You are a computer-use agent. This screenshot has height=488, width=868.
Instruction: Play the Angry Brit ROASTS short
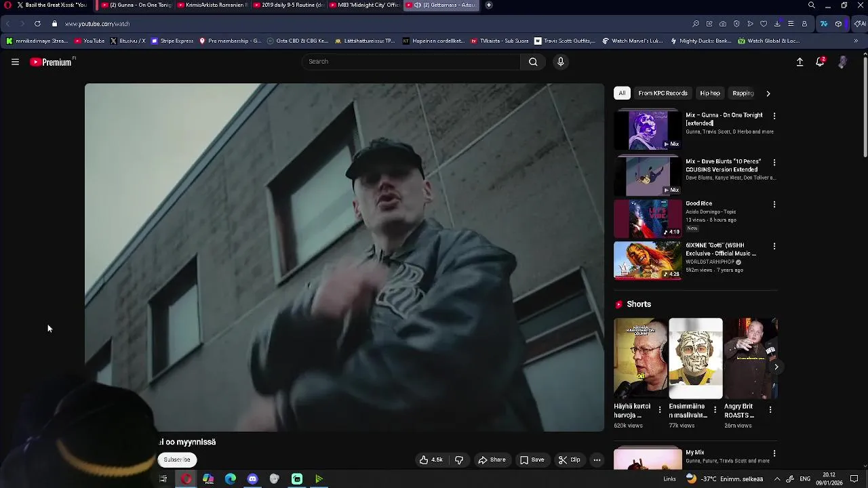pos(751,359)
